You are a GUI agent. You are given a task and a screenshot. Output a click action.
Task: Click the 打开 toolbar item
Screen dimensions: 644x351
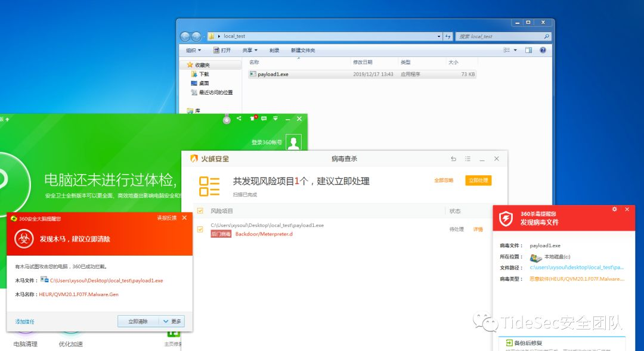(222, 51)
